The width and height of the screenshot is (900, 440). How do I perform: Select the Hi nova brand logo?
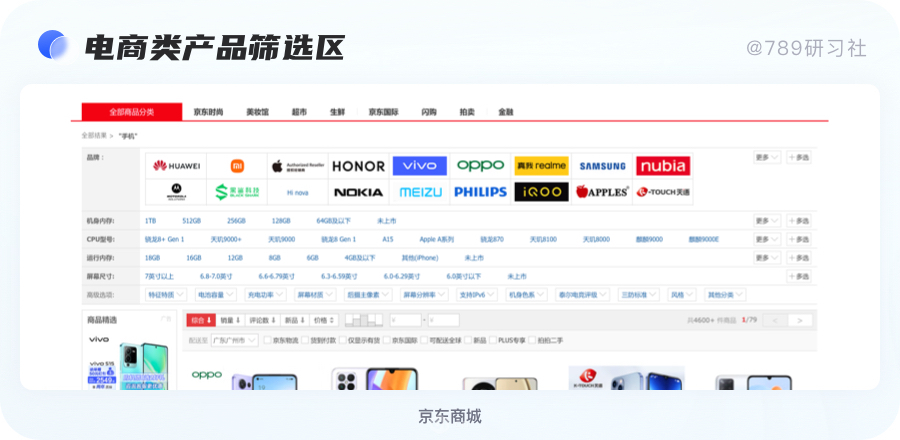point(298,192)
